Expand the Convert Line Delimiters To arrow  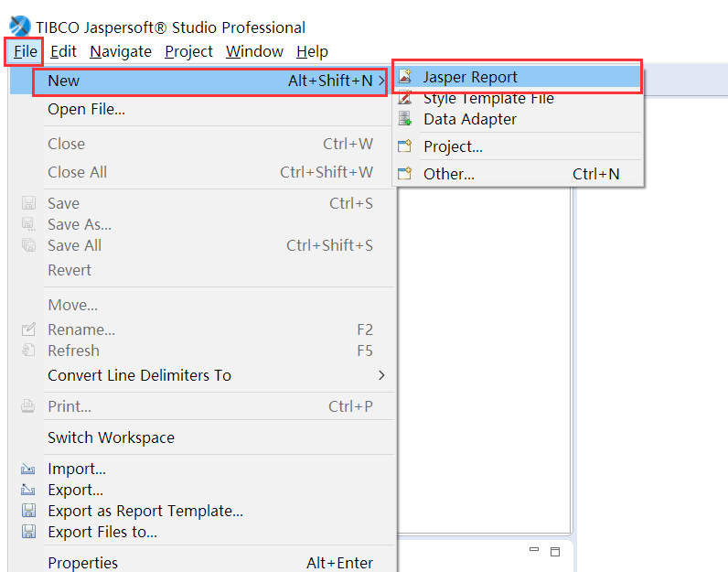coord(381,375)
